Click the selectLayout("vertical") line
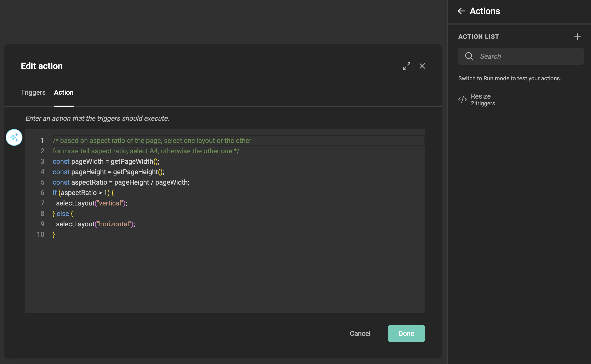The image size is (591, 364). coord(91,203)
